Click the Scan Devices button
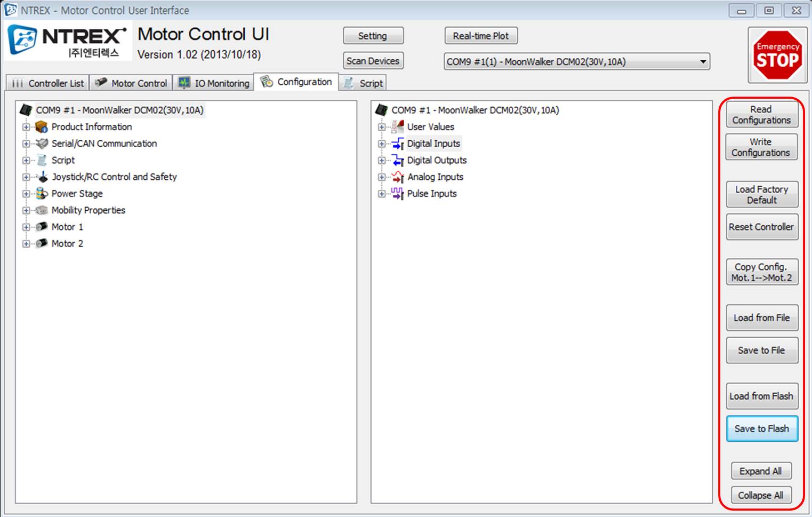 (x=373, y=61)
